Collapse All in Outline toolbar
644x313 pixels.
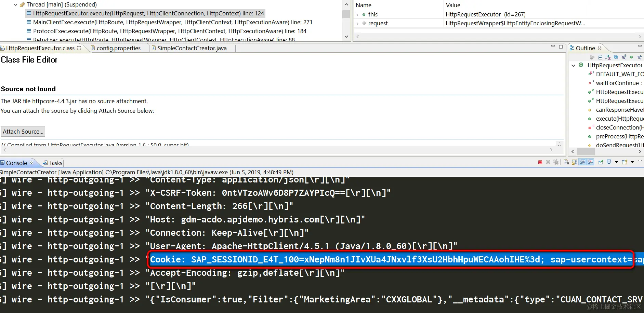(x=600, y=57)
